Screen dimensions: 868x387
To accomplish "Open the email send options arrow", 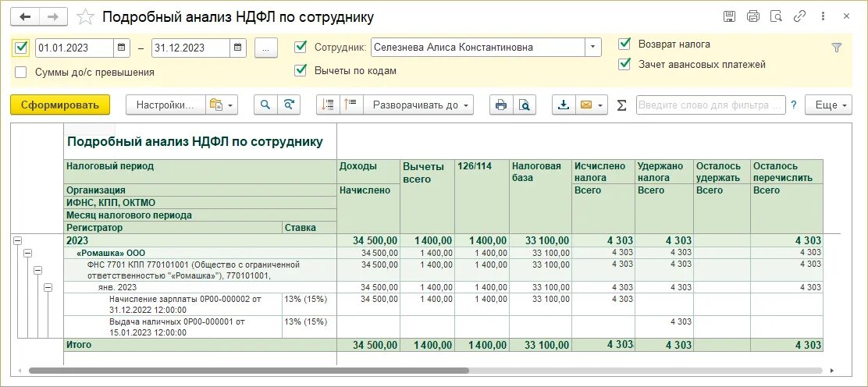I will coord(602,105).
